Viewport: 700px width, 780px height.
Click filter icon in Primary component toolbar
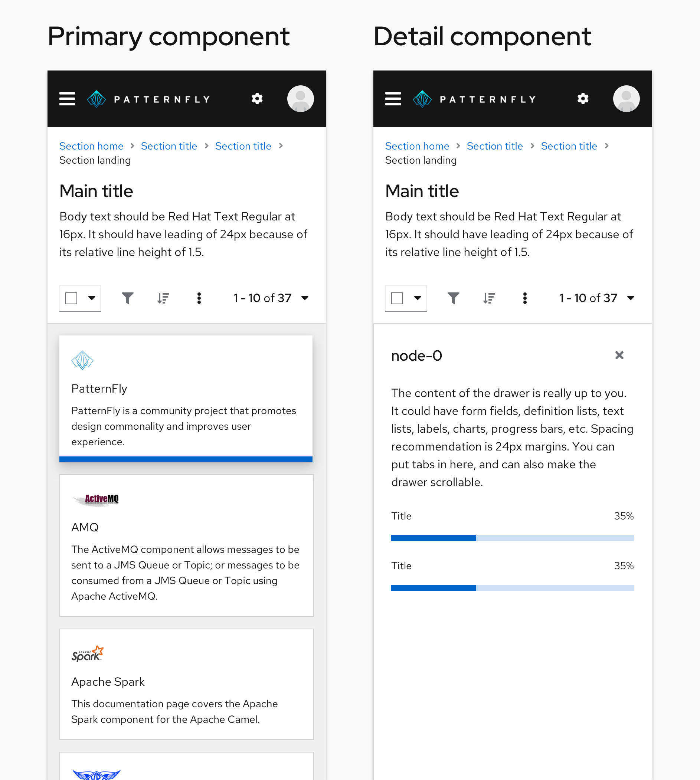128,298
